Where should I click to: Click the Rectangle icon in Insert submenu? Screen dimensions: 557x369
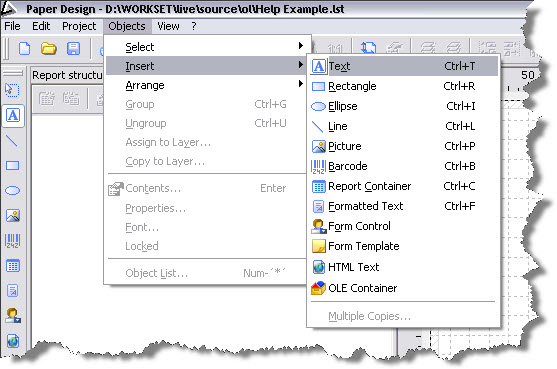point(318,86)
